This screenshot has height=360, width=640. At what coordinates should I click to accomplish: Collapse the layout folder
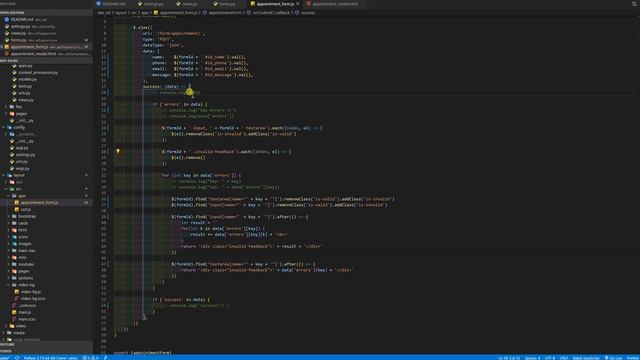(x=19, y=175)
